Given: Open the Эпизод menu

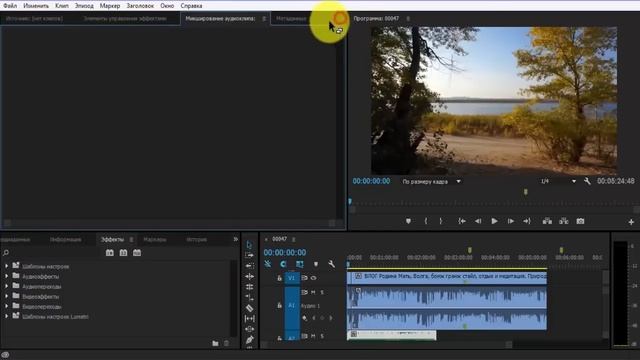Looking at the screenshot, I should click(84, 6).
